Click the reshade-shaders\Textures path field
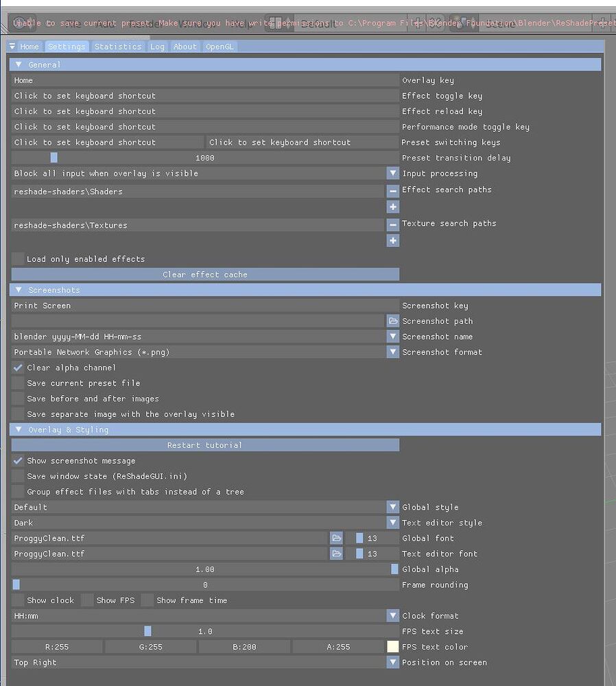Image resolution: width=616 pixels, height=686 pixels. pyautogui.click(x=198, y=225)
